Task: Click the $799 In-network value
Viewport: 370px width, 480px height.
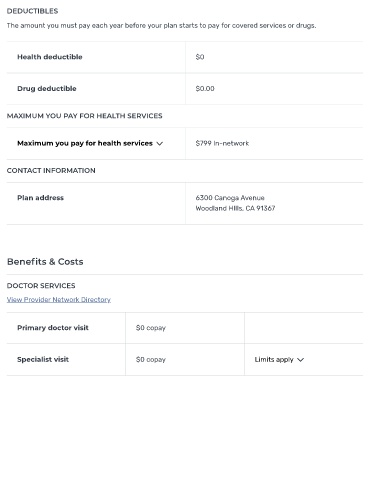Action: (x=222, y=143)
